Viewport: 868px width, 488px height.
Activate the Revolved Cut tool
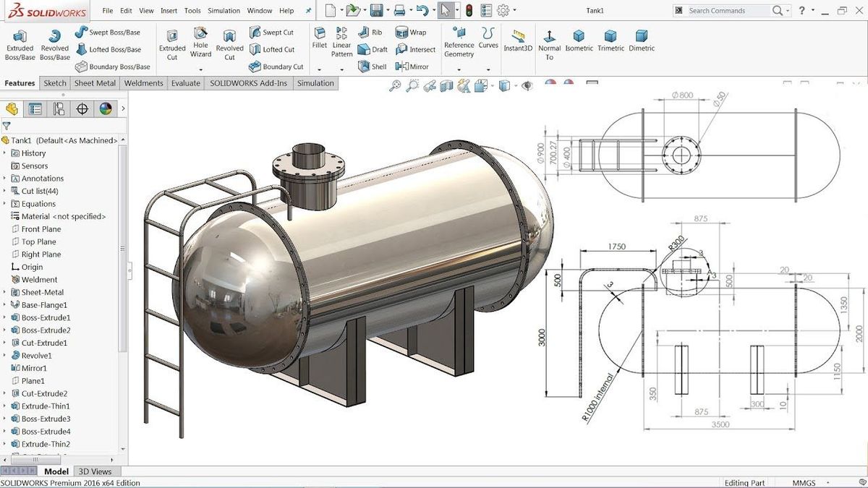(229, 45)
